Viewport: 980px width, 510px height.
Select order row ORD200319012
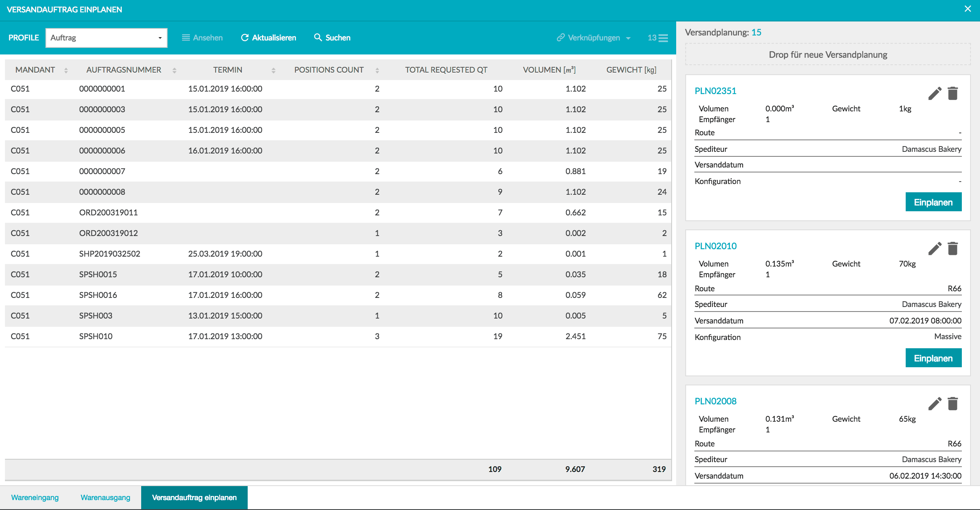pyautogui.click(x=338, y=233)
